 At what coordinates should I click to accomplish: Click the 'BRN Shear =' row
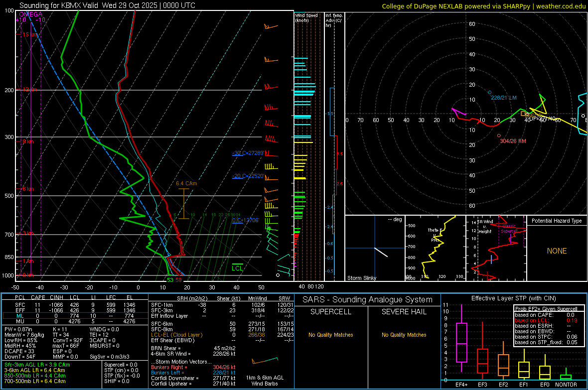tap(193, 348)
